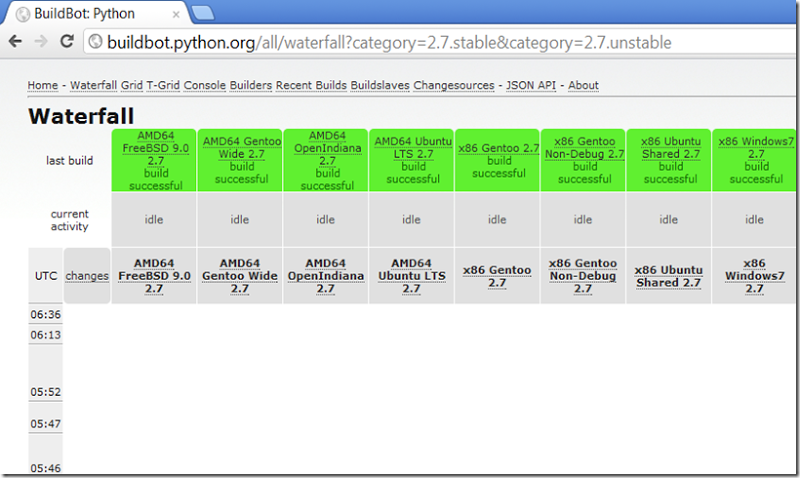Screen dimensions: 800x478
Task: Open bold AMD64 Gentoo Wide builder header
Action: pos(240,275)
